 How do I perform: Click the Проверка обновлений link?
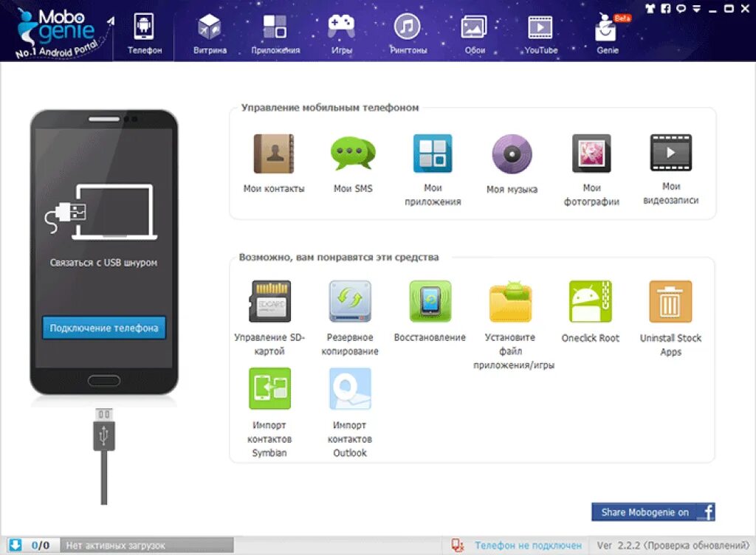click(696, 545)
